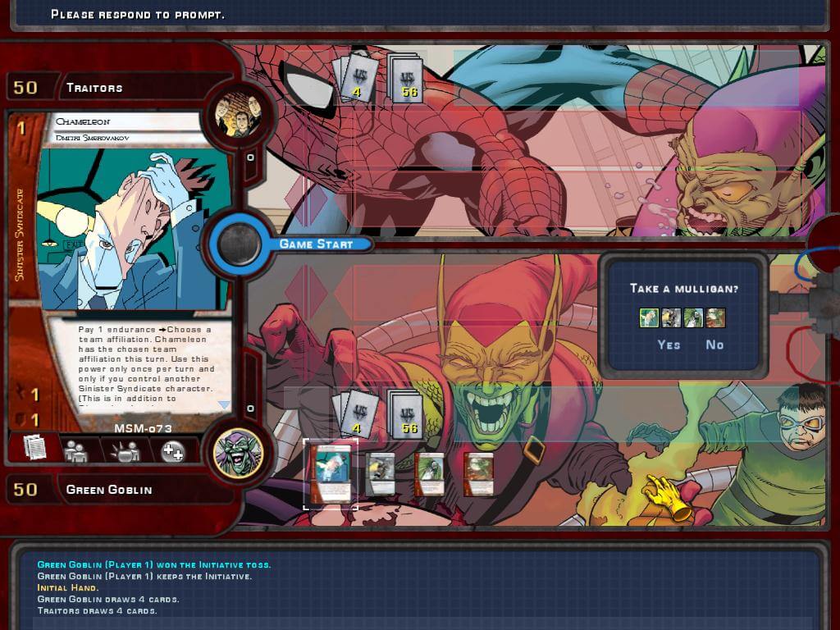
Task: Click the 'Traitors draws 4 cards' log line
Action: (x=98, y=610)
